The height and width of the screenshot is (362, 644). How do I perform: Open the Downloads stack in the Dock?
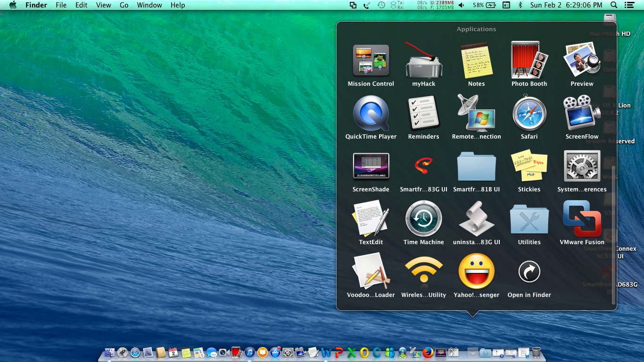pyautogui.click(x=485, y=353)
